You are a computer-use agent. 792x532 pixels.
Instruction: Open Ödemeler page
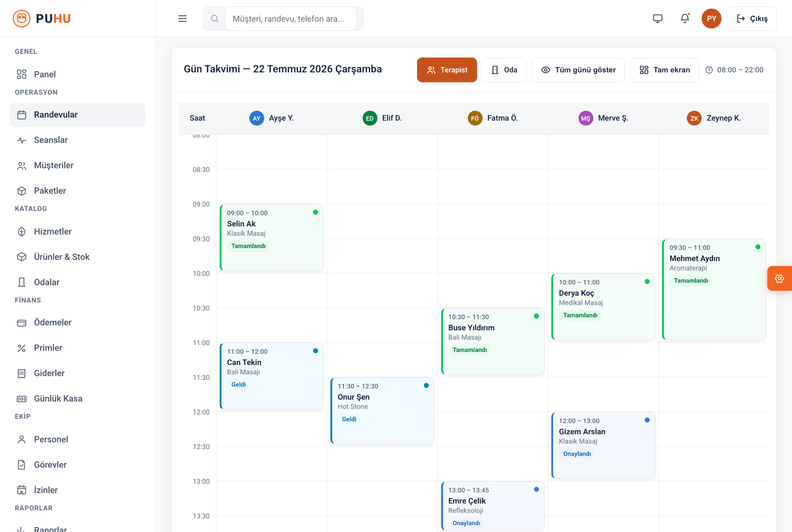pos(78,322)
